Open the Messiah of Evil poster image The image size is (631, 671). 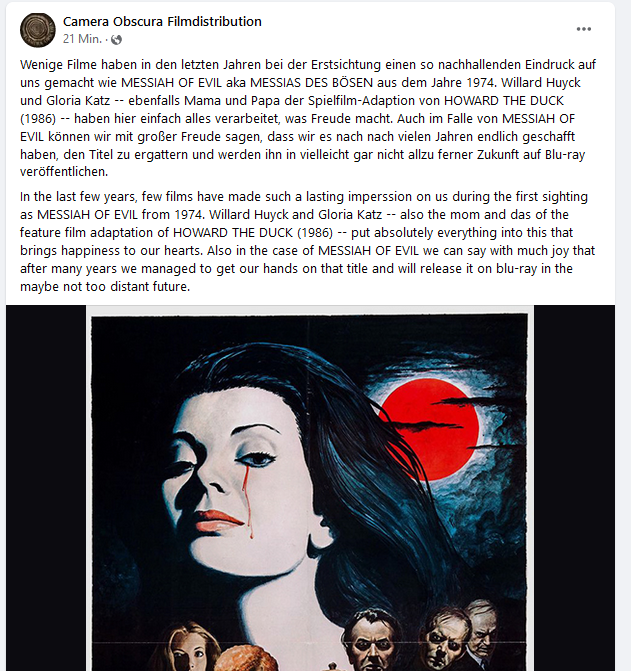pyautogui.click(x=310, y=488)
